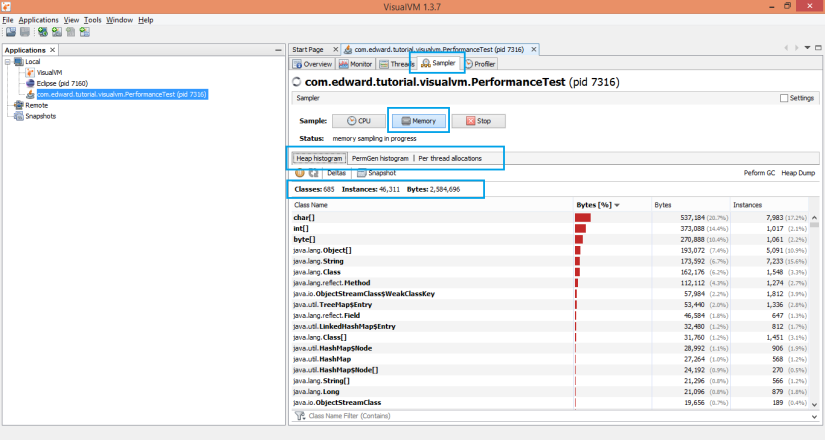
Task: Click the Add Remote Host toolbar icon
Action: 42,31
